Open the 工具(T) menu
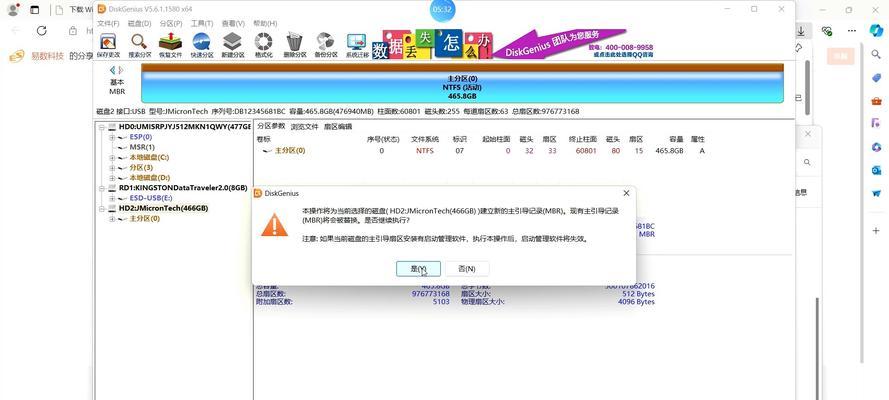The width and height of the screenshot is (889, 400). point(202,23)
